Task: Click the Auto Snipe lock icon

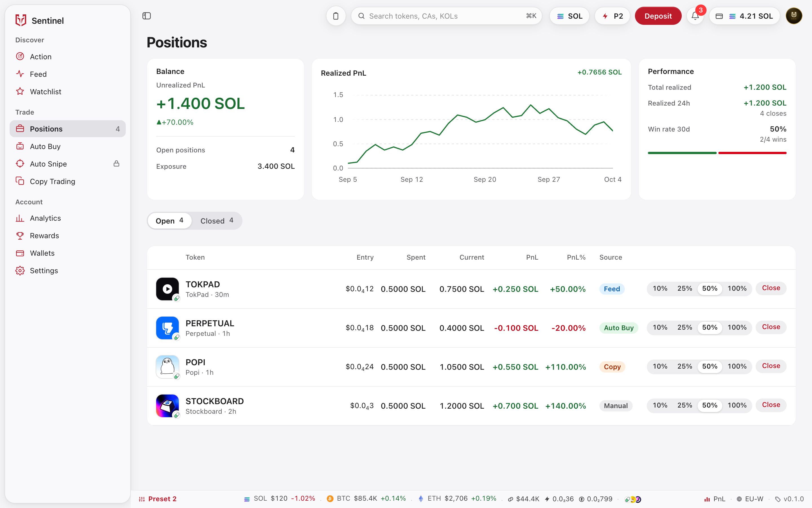Action: pyautogui.click(x=116, y=164)
